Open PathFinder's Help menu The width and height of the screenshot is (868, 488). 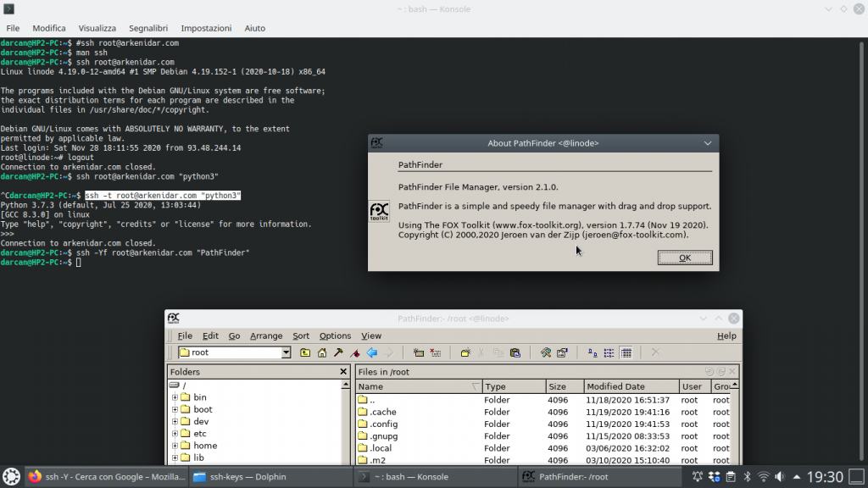coord(726,335)
